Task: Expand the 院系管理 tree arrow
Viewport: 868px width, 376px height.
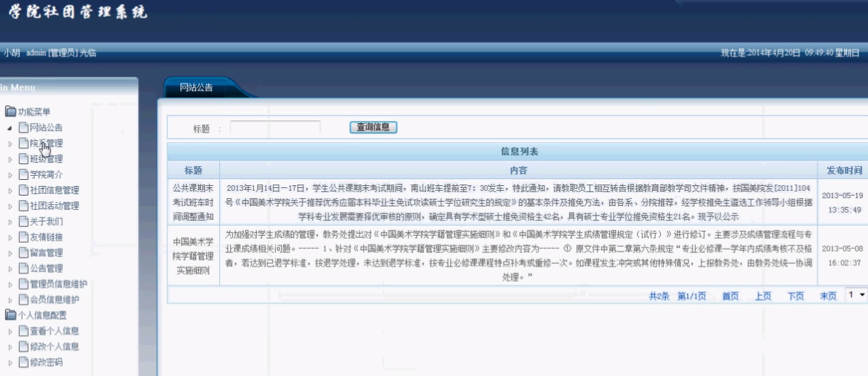Action: tap(10, 144)
